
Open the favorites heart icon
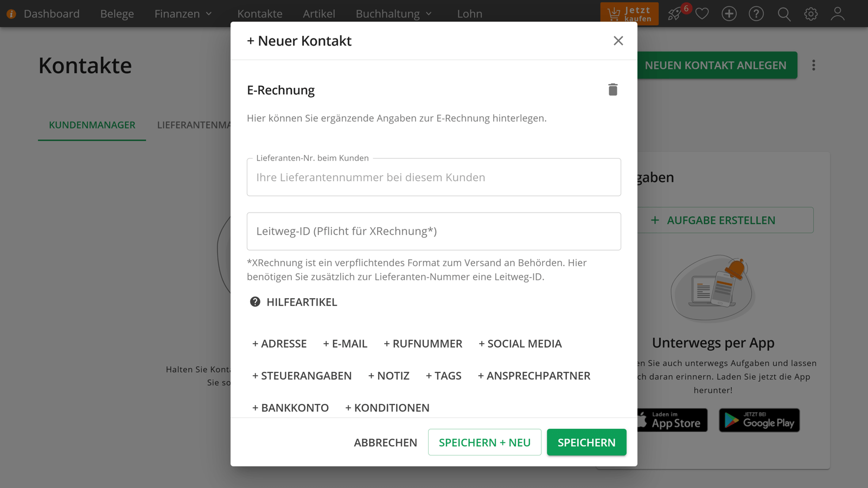coord(702,14)
